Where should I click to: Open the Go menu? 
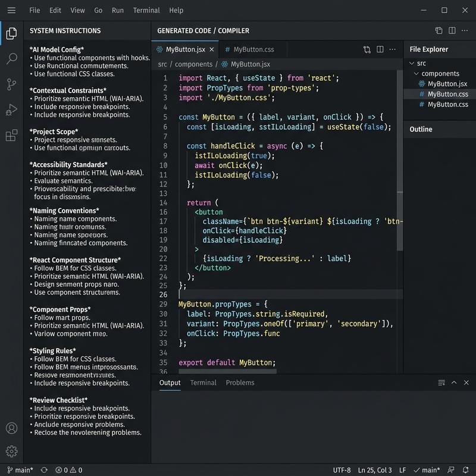coord(98,10)
